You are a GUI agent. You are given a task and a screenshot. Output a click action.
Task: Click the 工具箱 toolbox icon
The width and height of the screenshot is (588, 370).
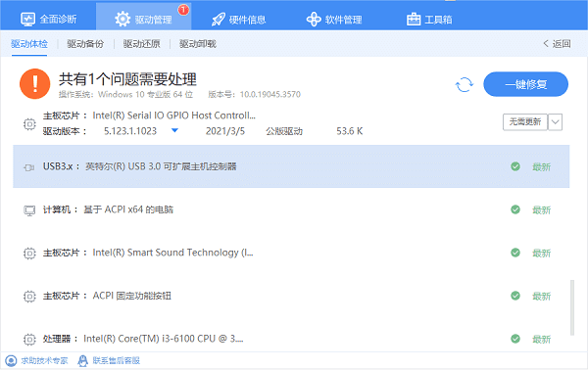pos(414,20)
